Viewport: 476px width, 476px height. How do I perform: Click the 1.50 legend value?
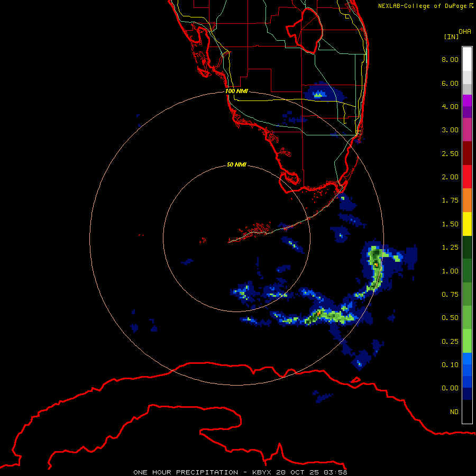[450, 224]
